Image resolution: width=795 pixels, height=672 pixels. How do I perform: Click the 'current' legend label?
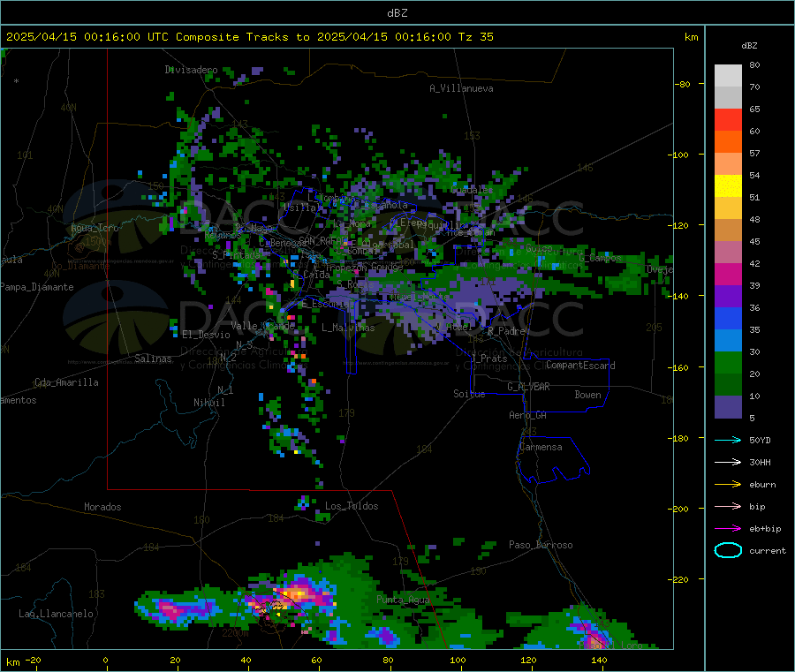[768, 551]
